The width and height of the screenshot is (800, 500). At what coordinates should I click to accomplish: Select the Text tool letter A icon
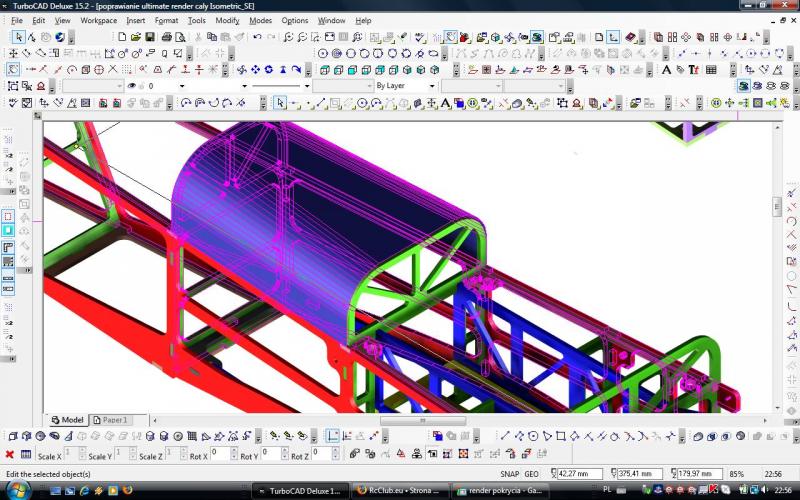444,103
